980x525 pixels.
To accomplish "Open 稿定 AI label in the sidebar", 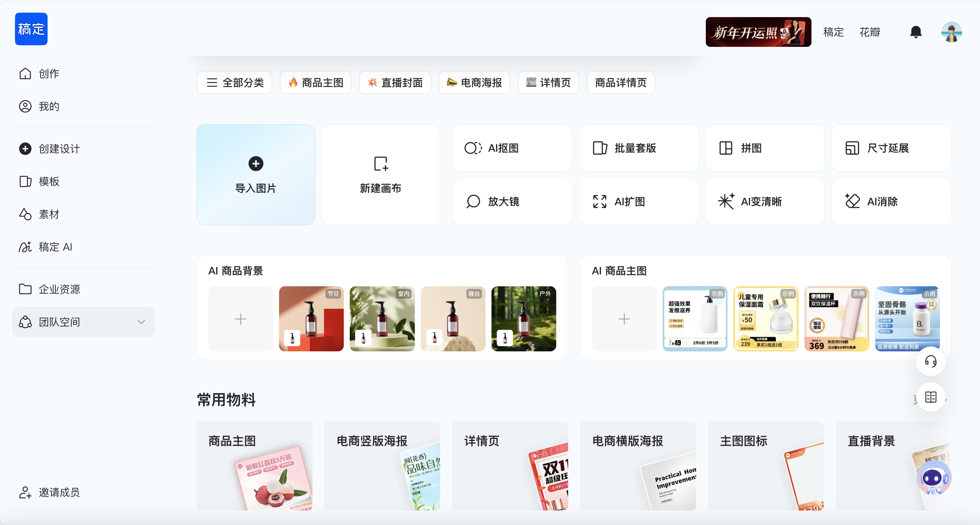I will coord(55,247).
